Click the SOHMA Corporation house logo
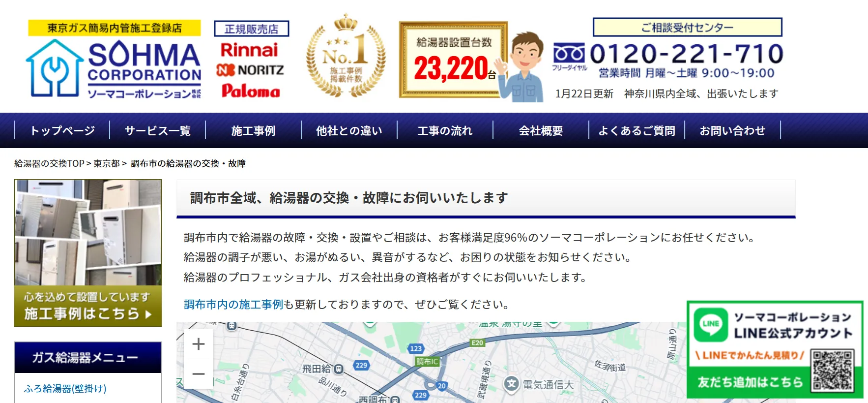Screen dimensions: 868x403 (x=54, y=68)
